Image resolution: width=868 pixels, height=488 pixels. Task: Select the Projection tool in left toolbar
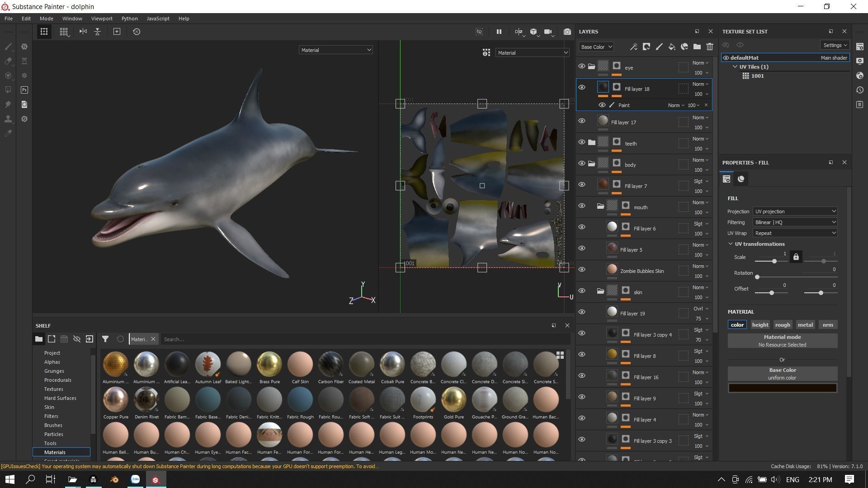click(8, 75)
